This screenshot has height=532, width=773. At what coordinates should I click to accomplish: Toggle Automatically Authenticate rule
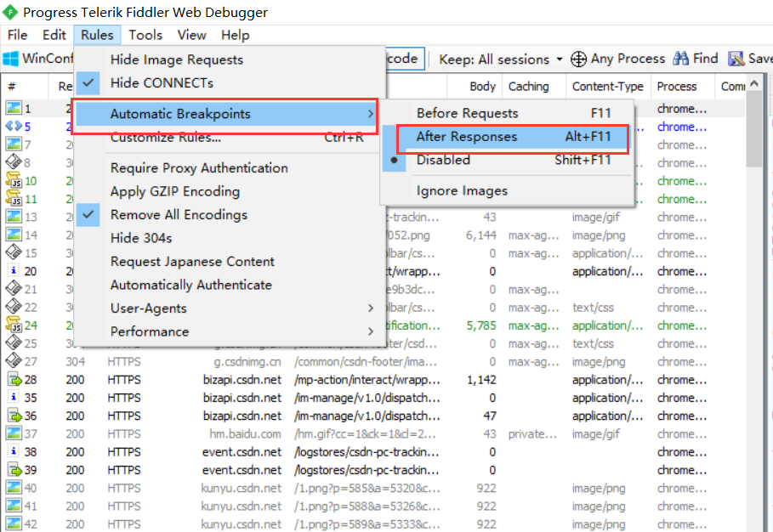230,285
